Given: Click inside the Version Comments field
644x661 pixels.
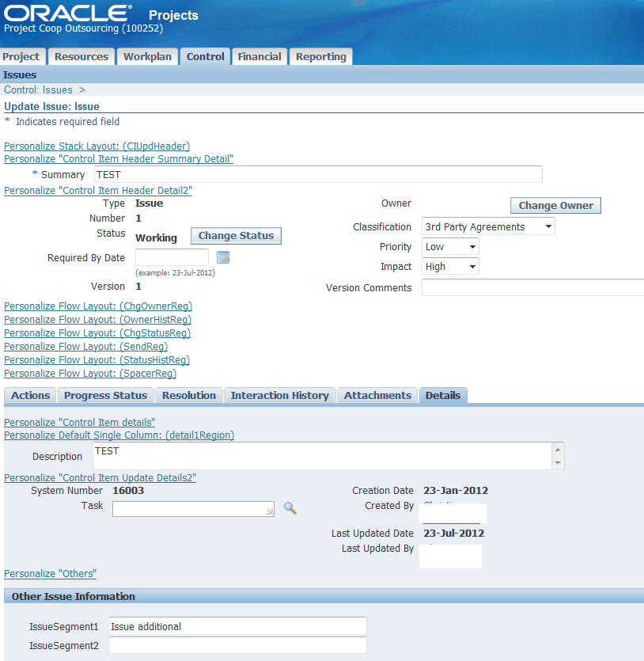Looking at the screenshot, I should tap(532, 288).
